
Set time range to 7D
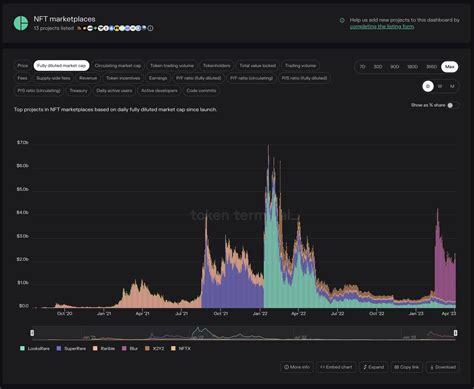point(362,67)
